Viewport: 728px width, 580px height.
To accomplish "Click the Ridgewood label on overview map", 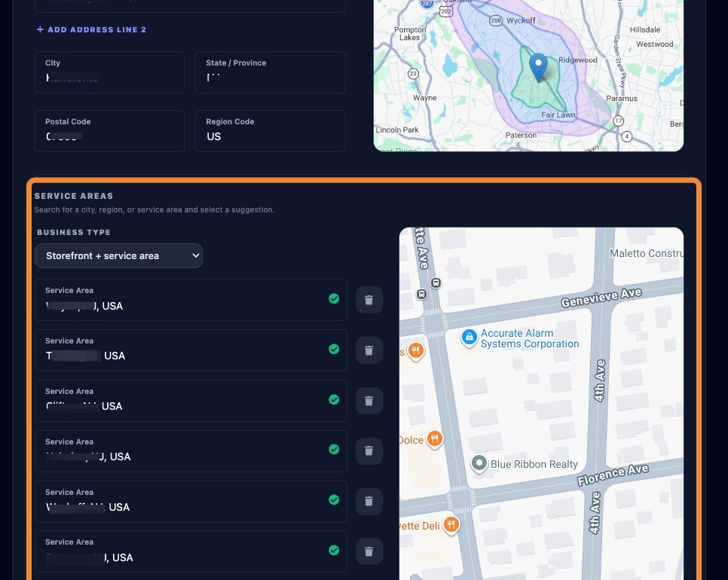I will click(x=578, y=60).
